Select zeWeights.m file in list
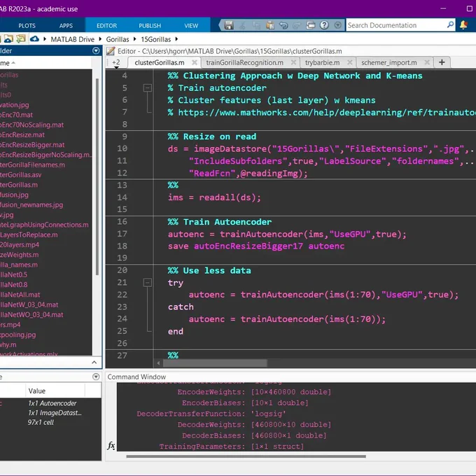 [20, 255]
